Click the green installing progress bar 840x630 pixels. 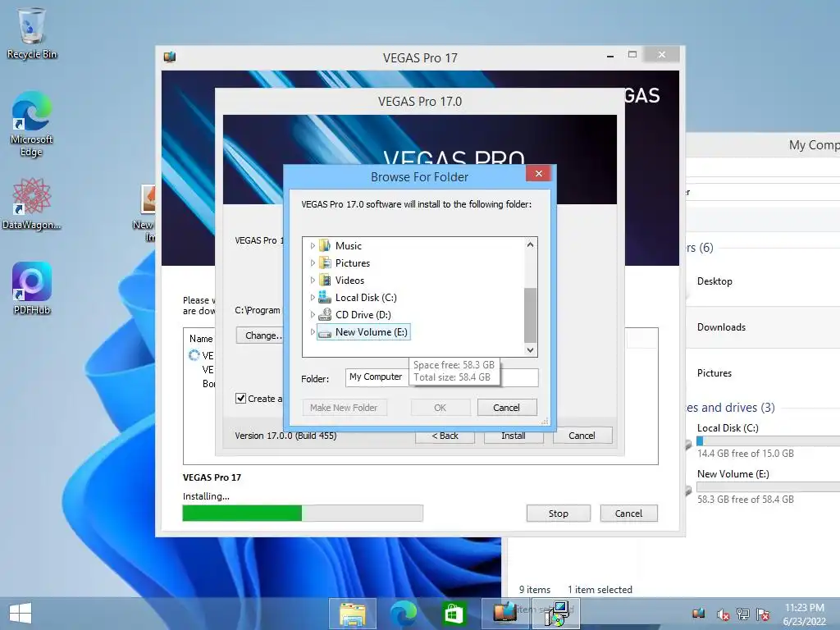tap(303, 513)
